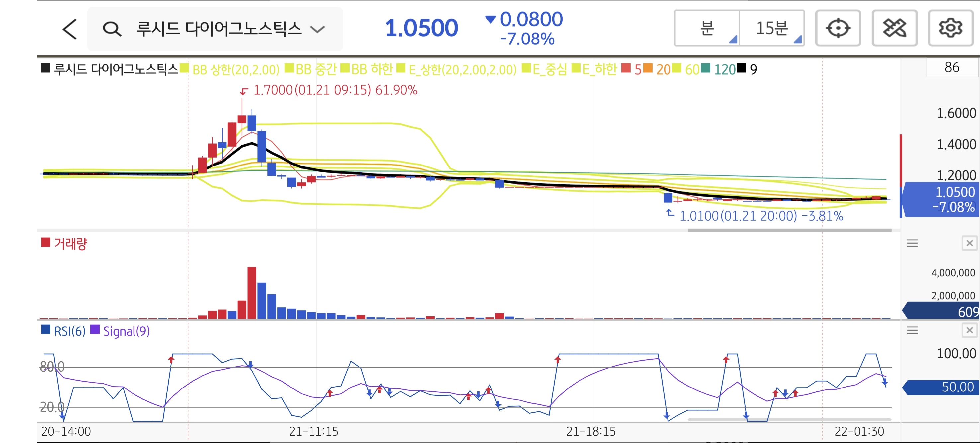The image size is (980, 443).
Task: Open volume panel menu lines icon
Action: click(x=912, y=243)
